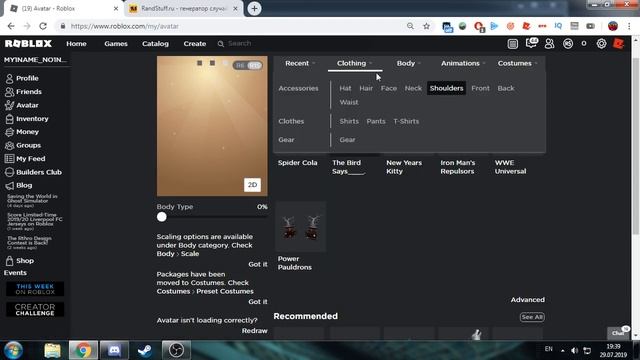Go to Create in top navigation
The width and height of the screenshot is (640, 360).
[x=195, y=44]
